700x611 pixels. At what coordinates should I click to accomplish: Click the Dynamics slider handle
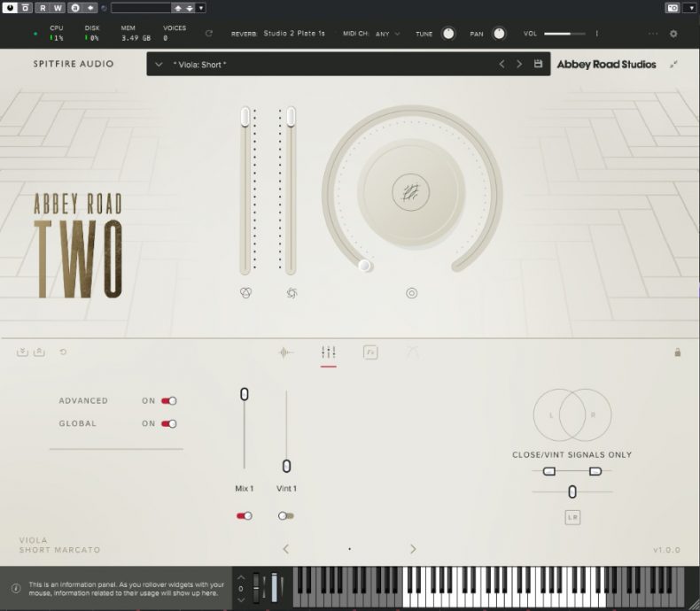[x=291, y=117]
